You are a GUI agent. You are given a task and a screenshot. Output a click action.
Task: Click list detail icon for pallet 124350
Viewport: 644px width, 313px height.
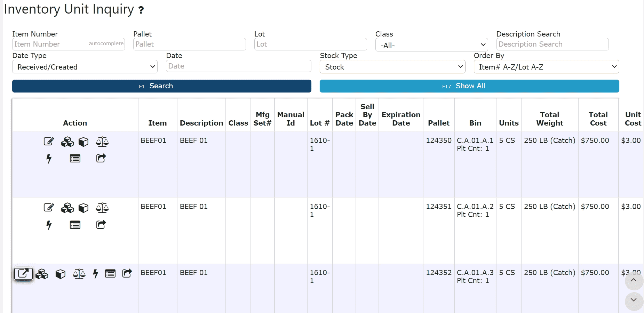pos(75,159)
